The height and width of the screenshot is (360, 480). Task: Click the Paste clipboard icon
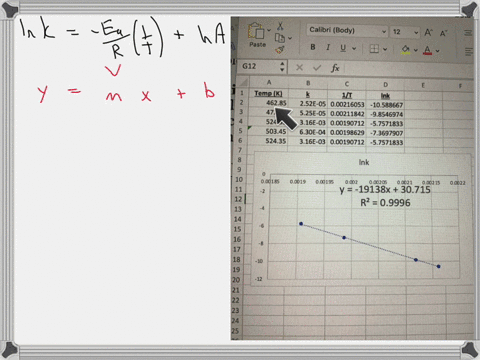click(x=256, y=31)
